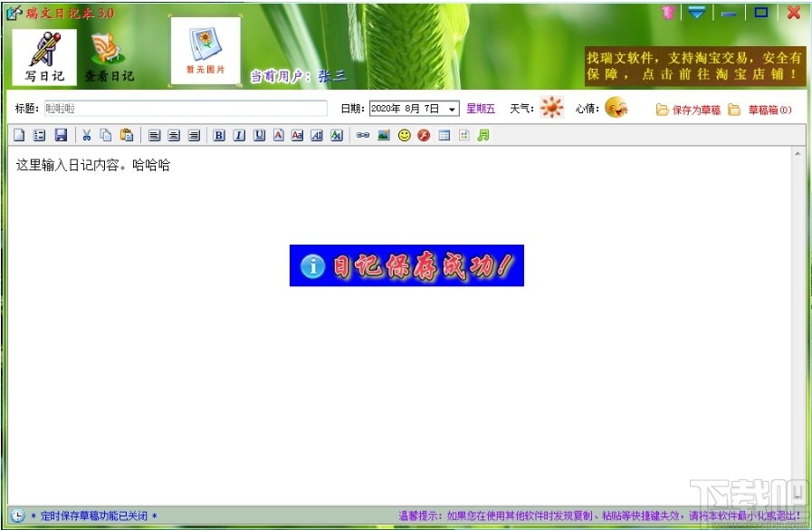Click the 温馨提示 tip text in the status bar

coord(599,516)
